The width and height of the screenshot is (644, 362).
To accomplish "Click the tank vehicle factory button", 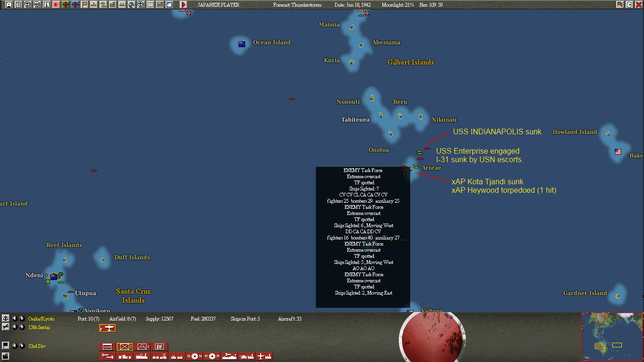I will point(247,356).
